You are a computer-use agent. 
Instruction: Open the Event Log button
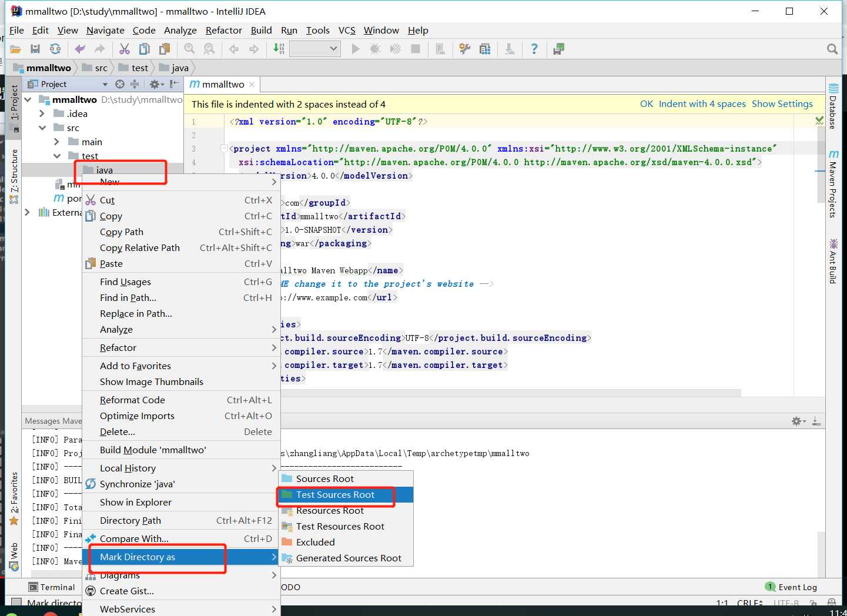(791, 587)
